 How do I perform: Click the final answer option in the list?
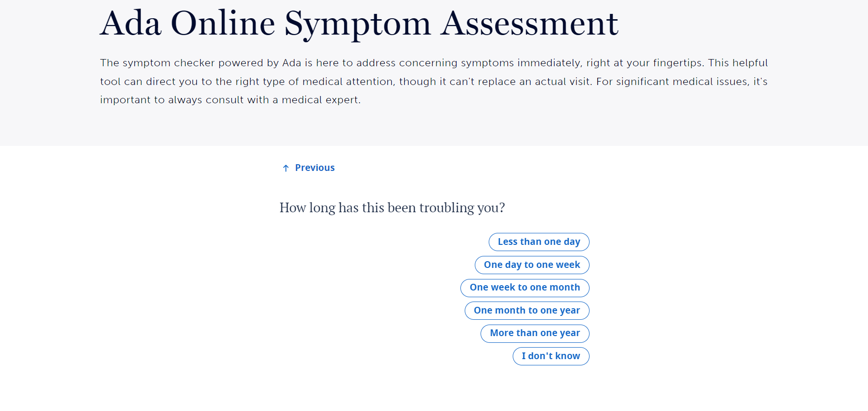point(551,356)
